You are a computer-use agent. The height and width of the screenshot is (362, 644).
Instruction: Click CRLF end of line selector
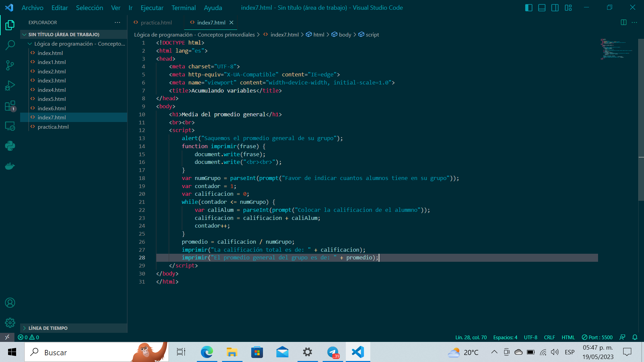[x=549, y=337]
